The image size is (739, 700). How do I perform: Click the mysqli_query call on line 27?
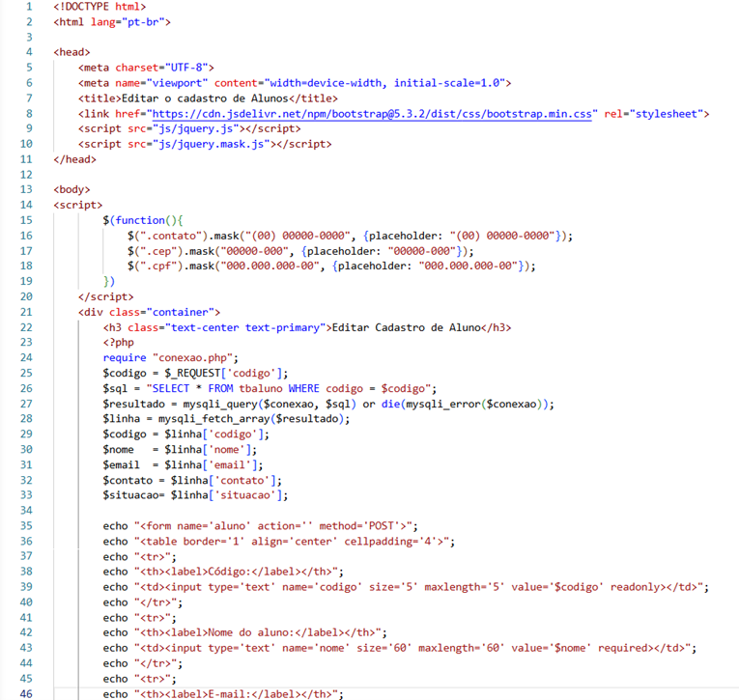pyautogui.click(x=270, y=405)
